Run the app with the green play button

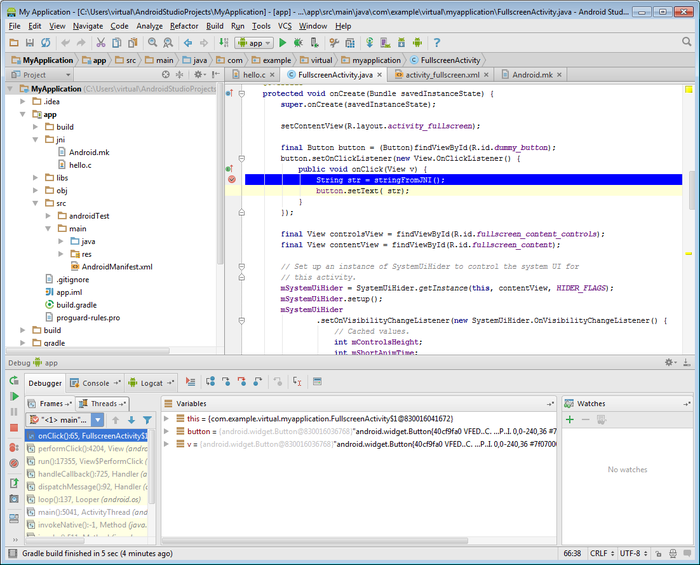283,43
